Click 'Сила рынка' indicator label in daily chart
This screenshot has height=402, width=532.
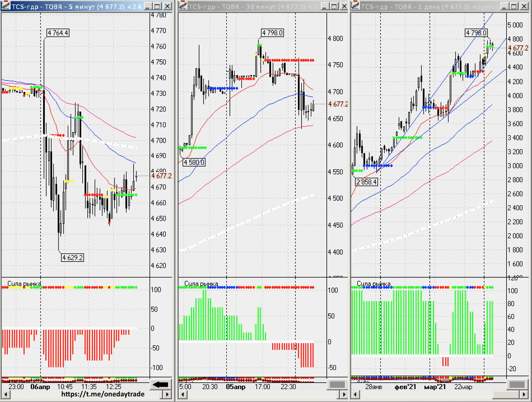pos(374,284)
